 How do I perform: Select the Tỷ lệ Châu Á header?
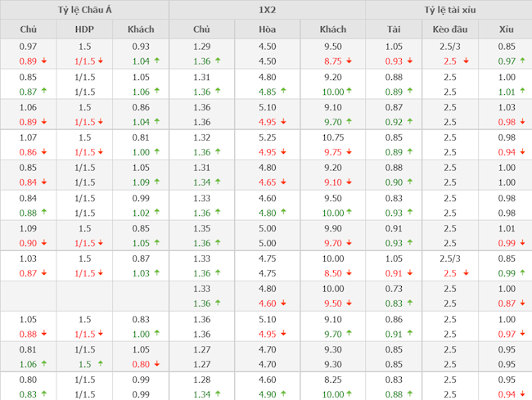[x=85, y=10]
